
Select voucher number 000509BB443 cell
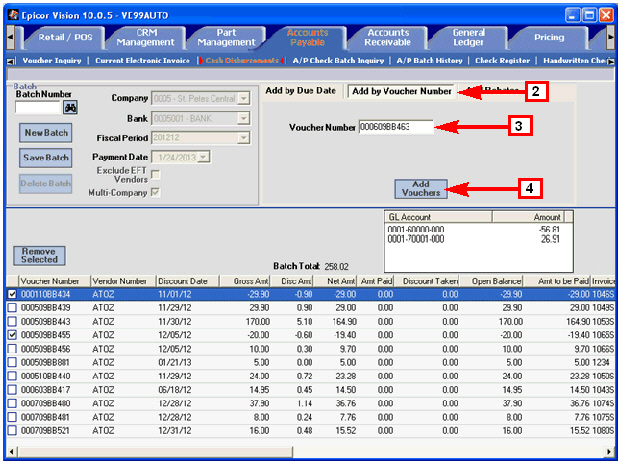[x=46, y=321]
